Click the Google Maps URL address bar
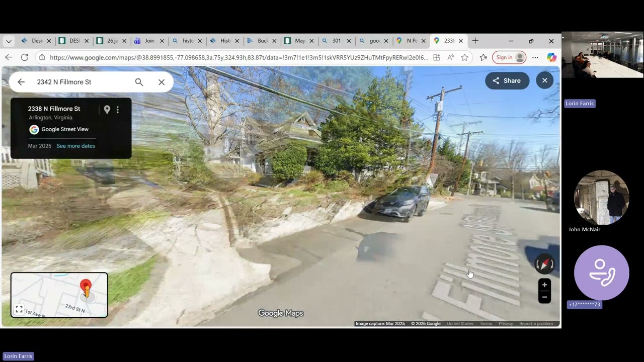Viewport: 644px width, 362px height. tap(239, 57)
